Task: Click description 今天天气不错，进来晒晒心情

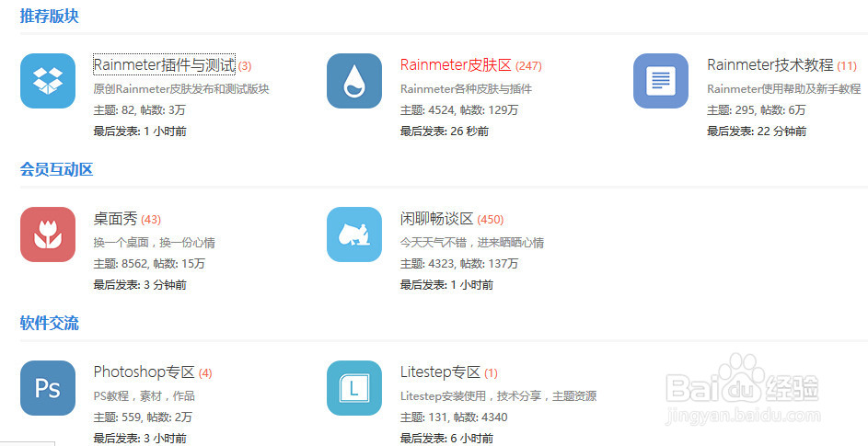Action: click(x=472, y=243)
